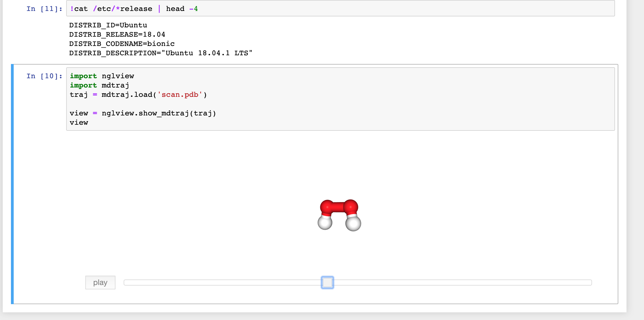The width and height of the screenshot is (644, 320).
Task: Select the white hydrogen atom on the left
Action: (324, 223)
